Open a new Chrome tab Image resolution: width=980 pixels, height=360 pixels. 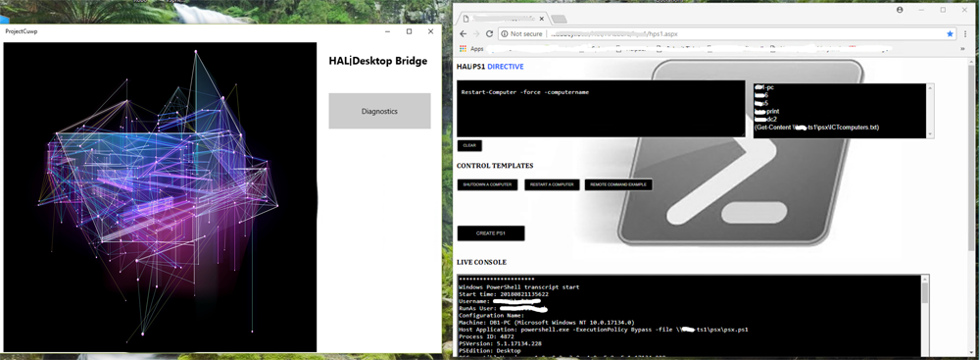click(x=560, y=19)
